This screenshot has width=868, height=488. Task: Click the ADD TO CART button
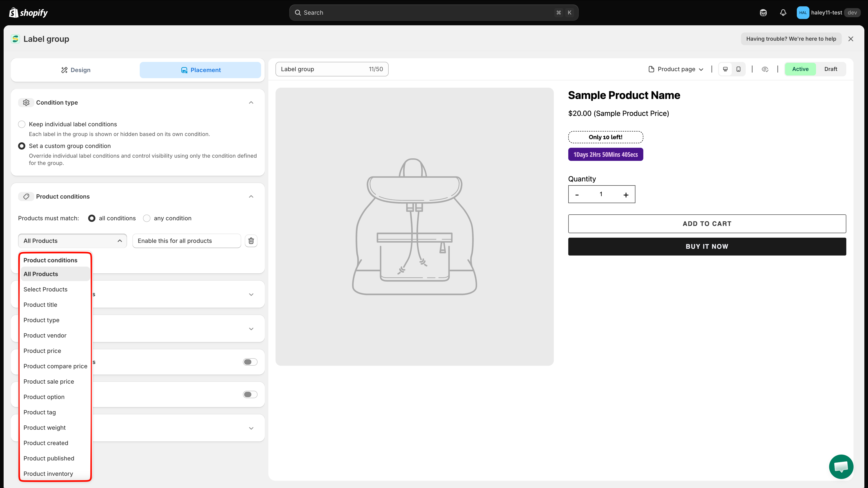[707, 224]
